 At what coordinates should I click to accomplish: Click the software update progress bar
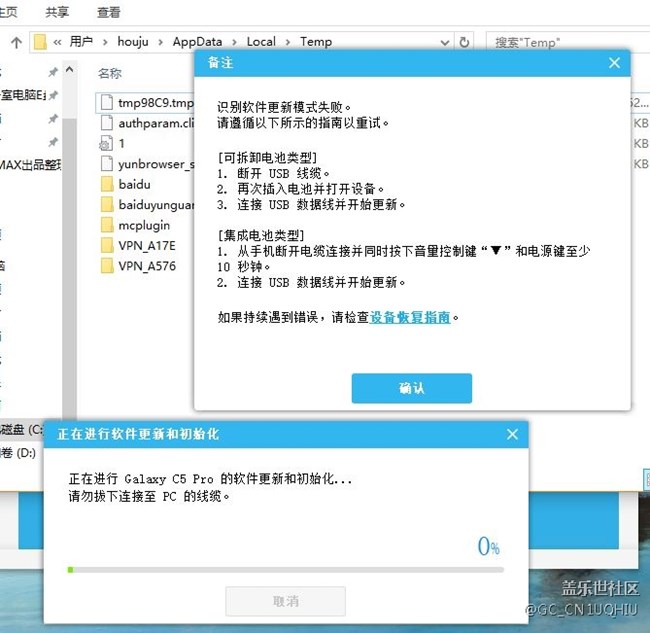coord(286,570)
